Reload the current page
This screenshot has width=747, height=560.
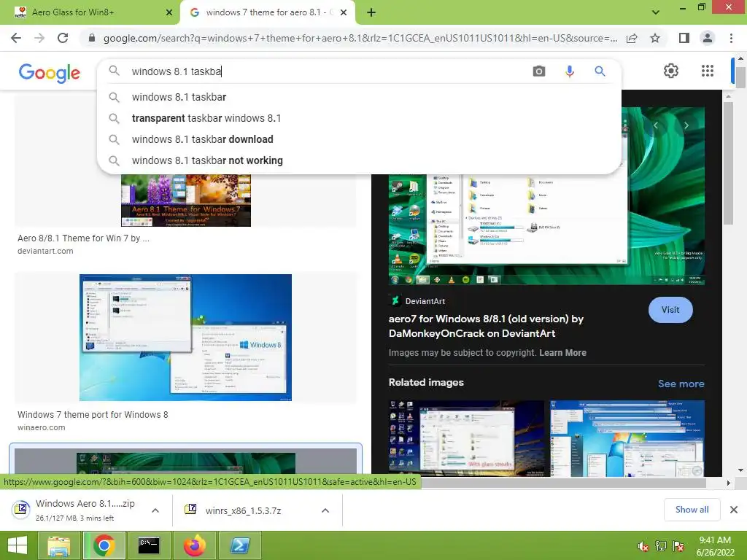click(63, 38)
